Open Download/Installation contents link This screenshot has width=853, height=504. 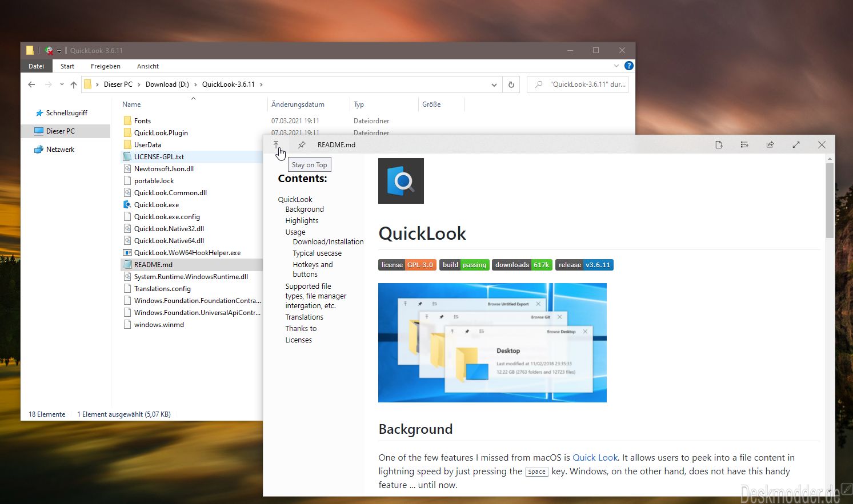tap(328, 242)
